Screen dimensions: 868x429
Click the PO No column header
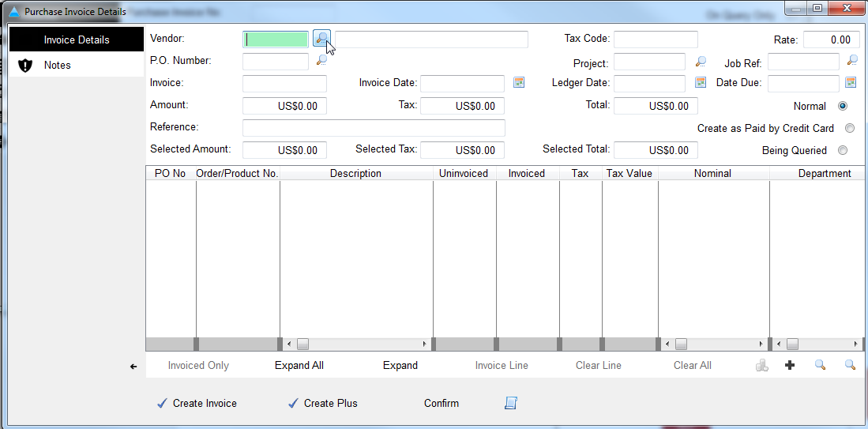pyautogui.click(x=171, y=173)
